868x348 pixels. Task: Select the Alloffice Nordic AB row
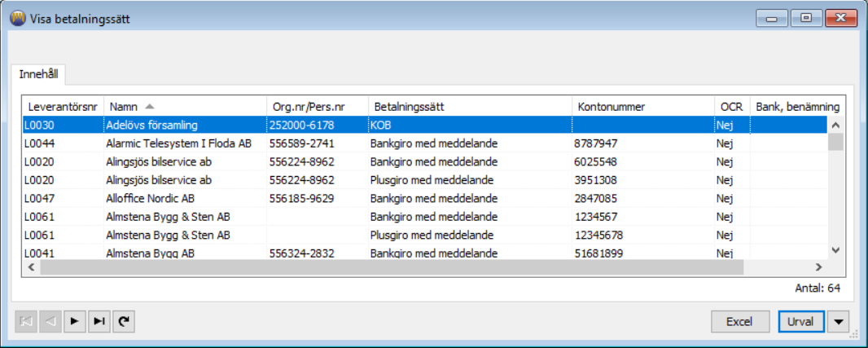[x=425, y=198]
